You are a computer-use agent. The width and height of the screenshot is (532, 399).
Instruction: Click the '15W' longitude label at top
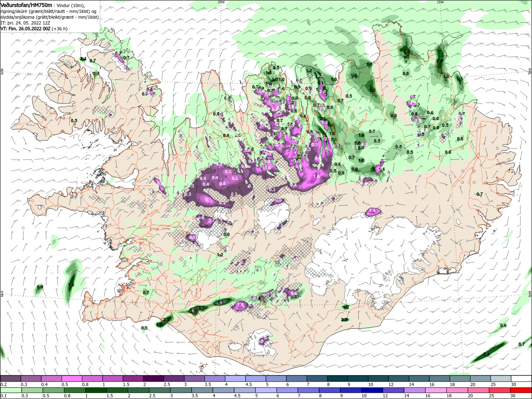pos(440,2)
